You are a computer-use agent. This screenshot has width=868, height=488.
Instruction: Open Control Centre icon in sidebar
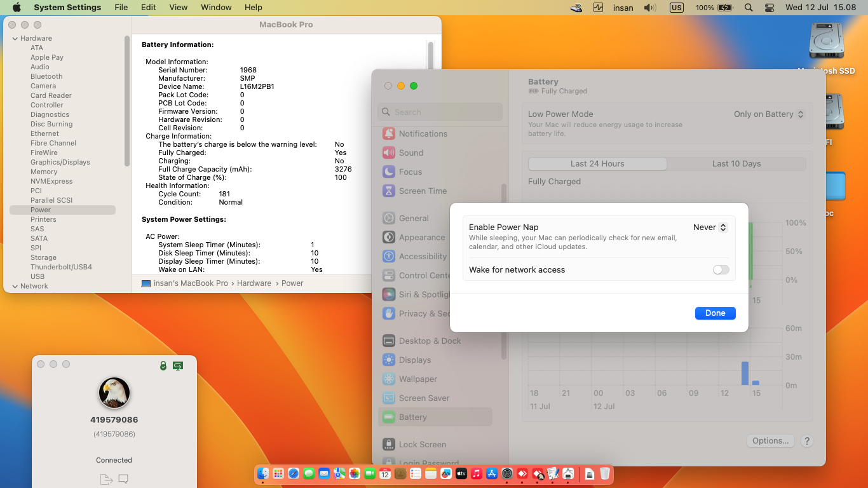pyautogui.click(x=389, y=276)
